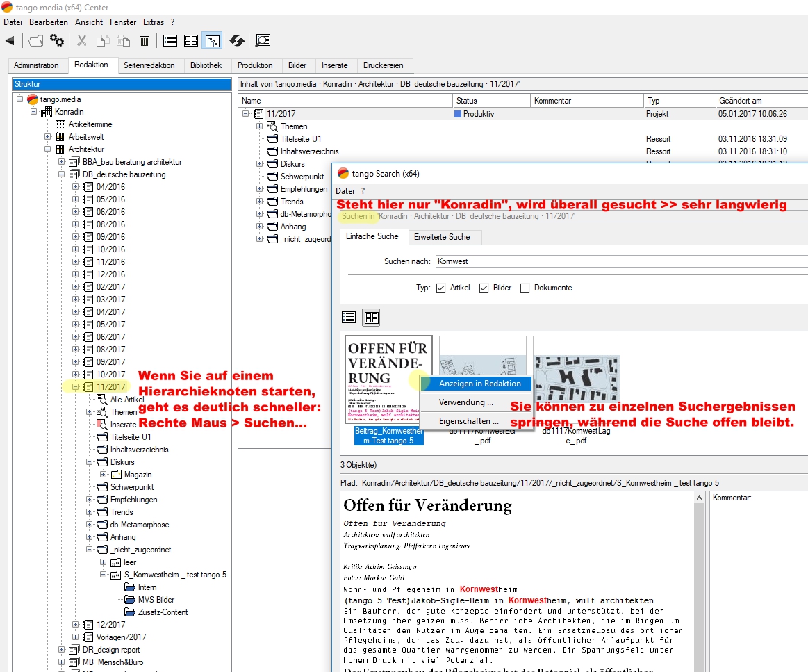Uncheck the Artikel type checkbox
Image resolution: width=808 pixels, height=672 pixels.
440,288
